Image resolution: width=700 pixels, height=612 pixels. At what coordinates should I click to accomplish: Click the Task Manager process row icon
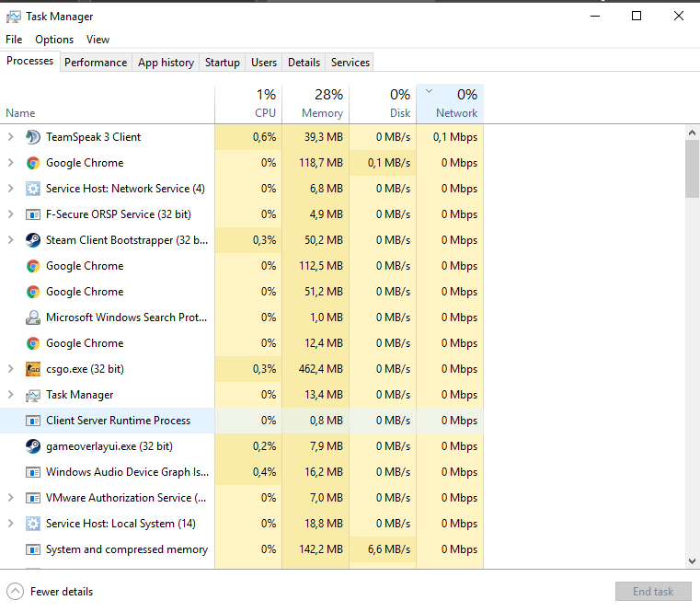click(x=32, y=395)
